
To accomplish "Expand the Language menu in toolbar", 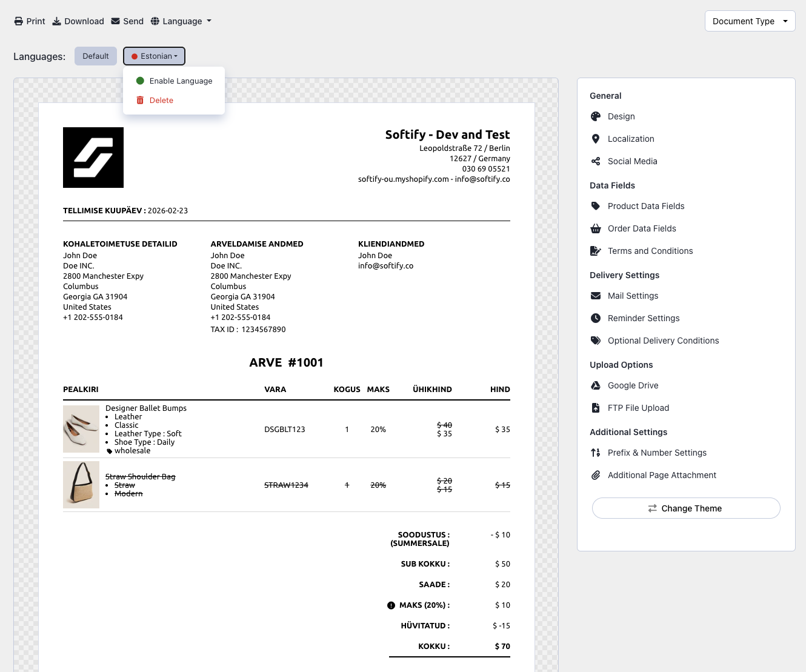I will tap(181, 21).
